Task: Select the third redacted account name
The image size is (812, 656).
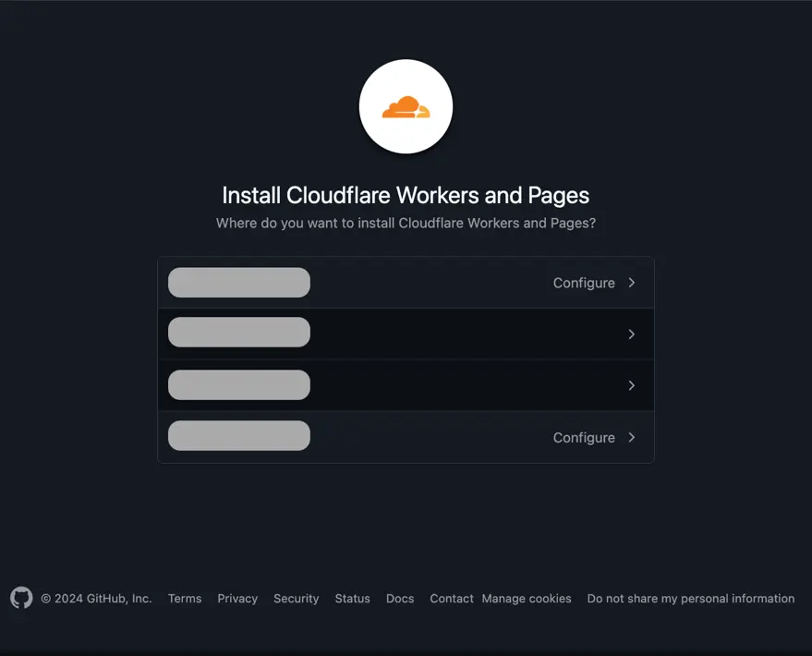Action: point(239,384)
